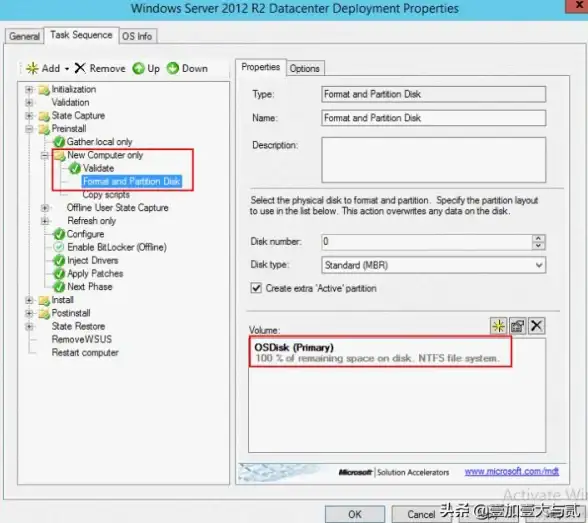
Task: Click the Remove X icon
Action: (80, 68)
